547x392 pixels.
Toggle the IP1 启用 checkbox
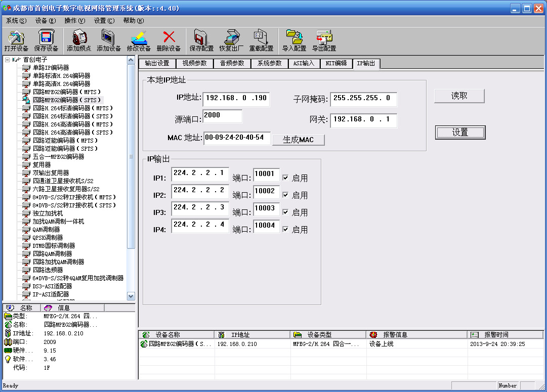285,178
